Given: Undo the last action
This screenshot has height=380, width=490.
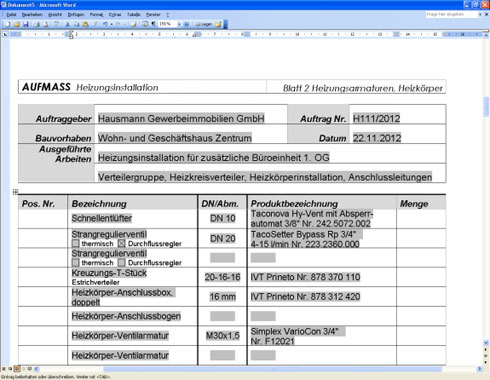Looking at the screenshot, I should (x=105, y=24).
